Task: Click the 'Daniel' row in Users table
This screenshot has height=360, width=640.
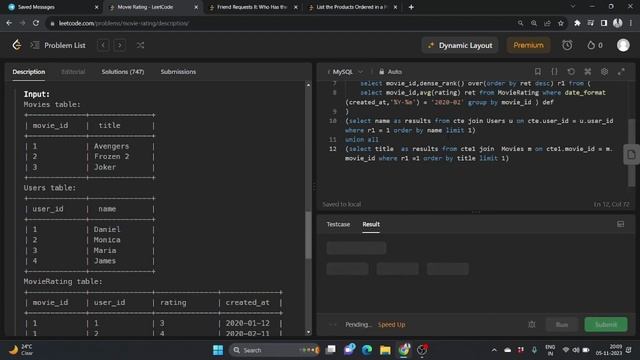Action: click(89, 229)
